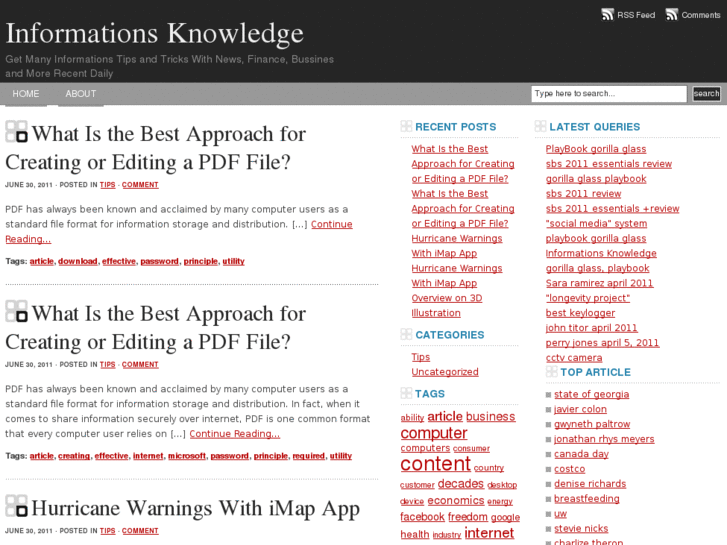
Task: Click the Top Article section icon
Action: (551, 372)
